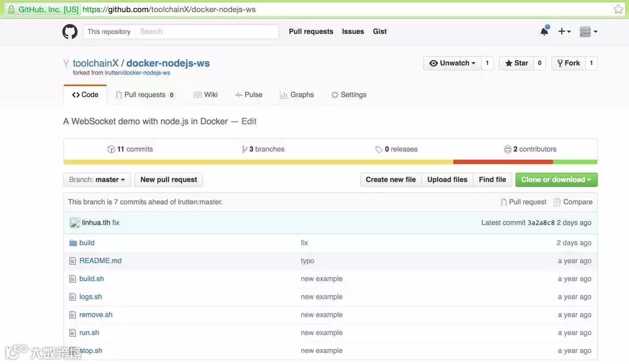629x364 pixels.
Task: Open the create new plus dropdown
Action: tap(565, 31)
